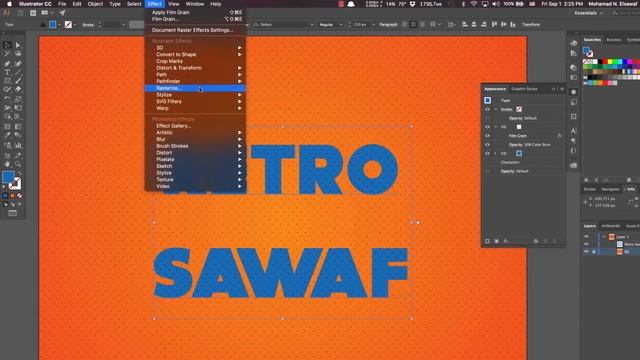Toggle visibility of blue Fill row
Screen dimensions: 640x360
(x=487, y=153)
